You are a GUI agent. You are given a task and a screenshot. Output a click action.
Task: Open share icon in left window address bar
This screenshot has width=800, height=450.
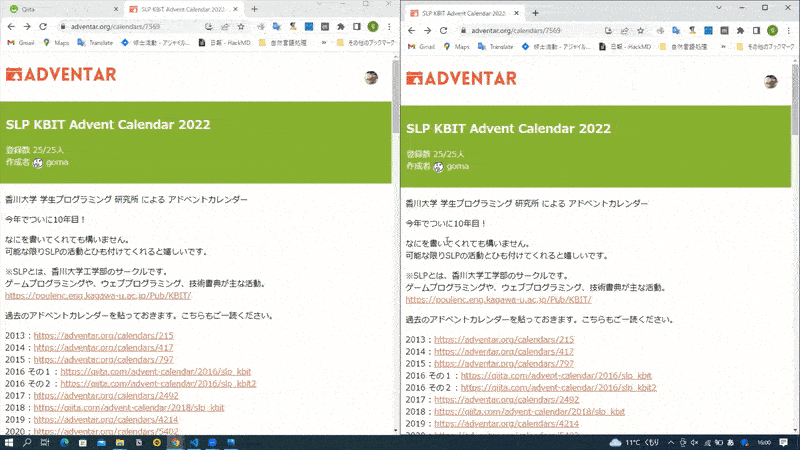225,27
